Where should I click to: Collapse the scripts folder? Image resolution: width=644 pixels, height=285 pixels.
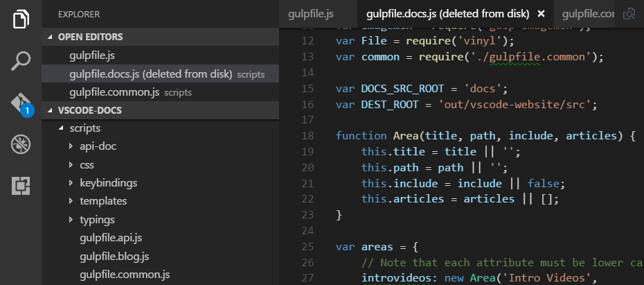coord(63,128)
